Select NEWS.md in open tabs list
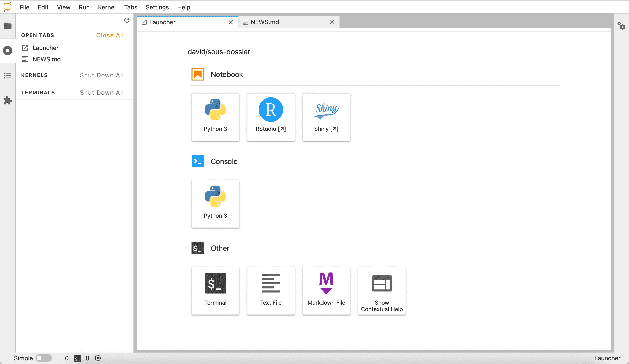The image size is (629, 364). 46,59
